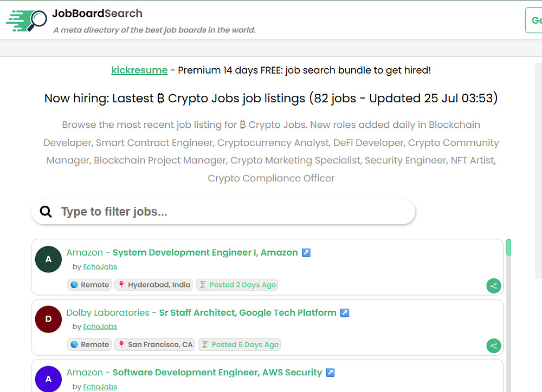Viewport: 542px width, 392px height.
Task: Open the kickresume promo link
Action: 139,70
